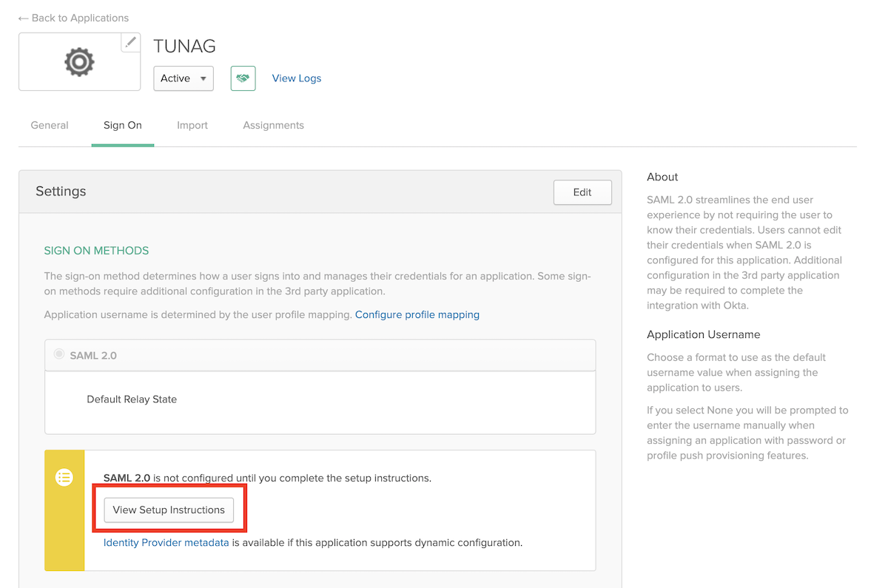Click the Edit settings button
The image size is (888, 588).
(582, 192)
